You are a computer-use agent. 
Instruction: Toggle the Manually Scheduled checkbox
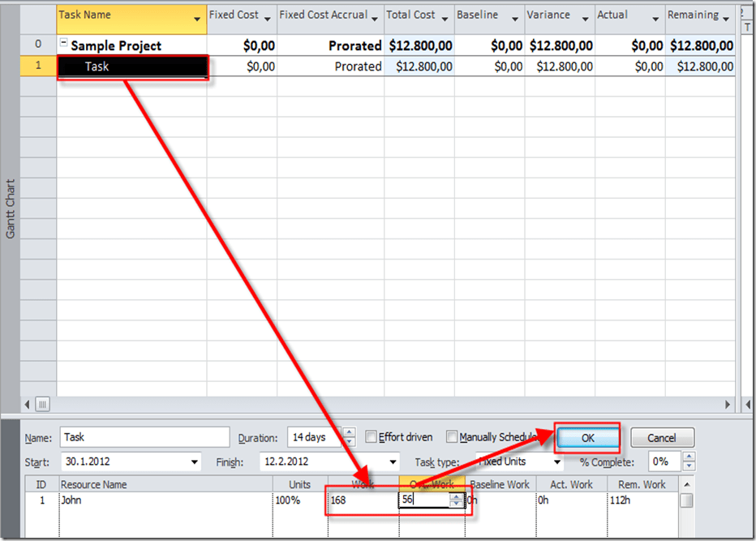[453, 437]
